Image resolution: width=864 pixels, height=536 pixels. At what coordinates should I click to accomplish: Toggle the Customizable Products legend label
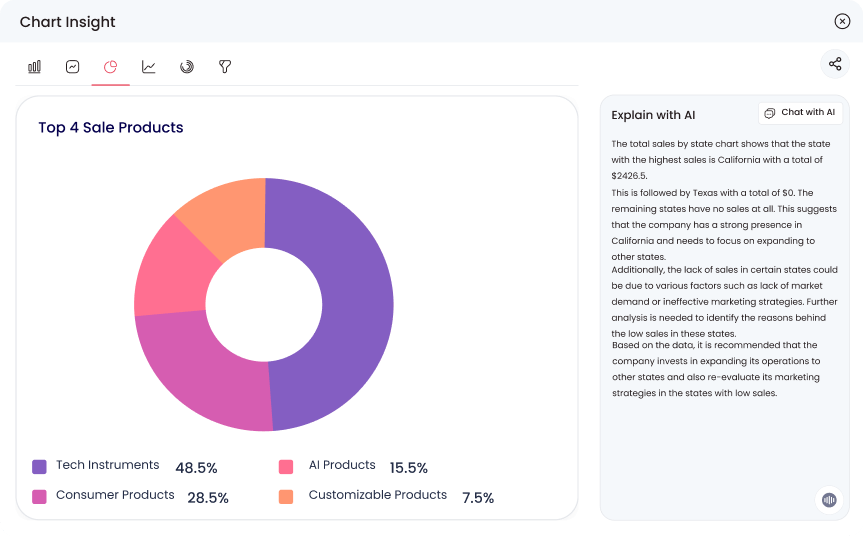tap(377, 495)
